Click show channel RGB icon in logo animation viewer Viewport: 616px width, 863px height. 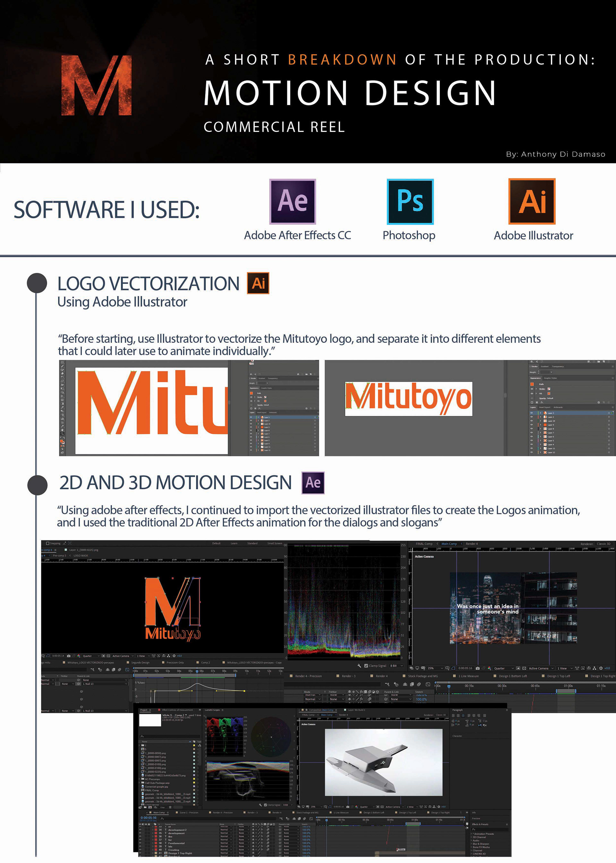[x=79, y=656]
